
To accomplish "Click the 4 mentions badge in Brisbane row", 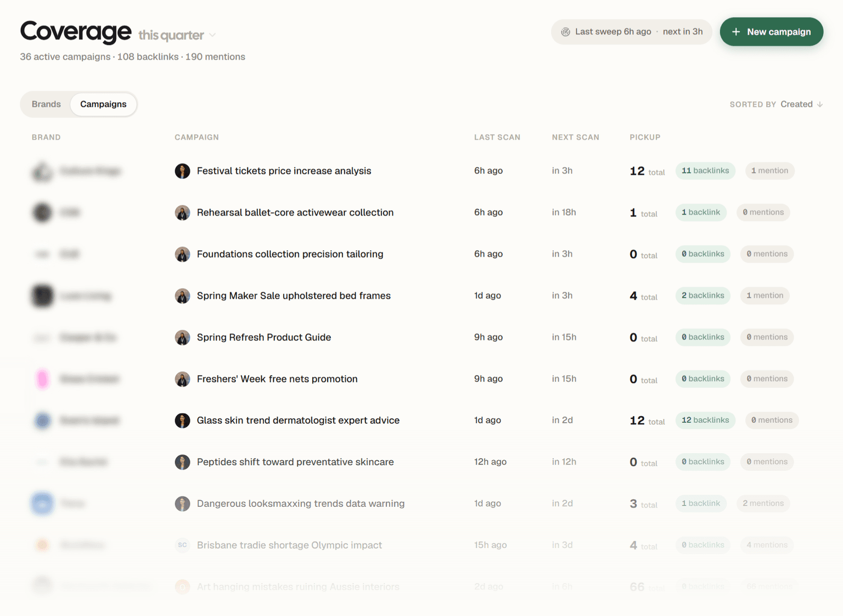I will tap(767, 545).
